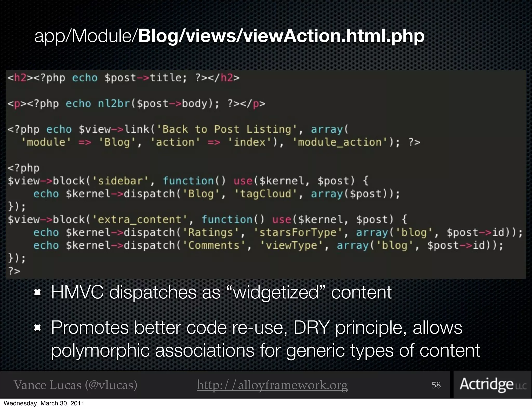532x409 pixels.
Task: Click the 'viewType' Comments dispatch line
Action: point(268,246)
